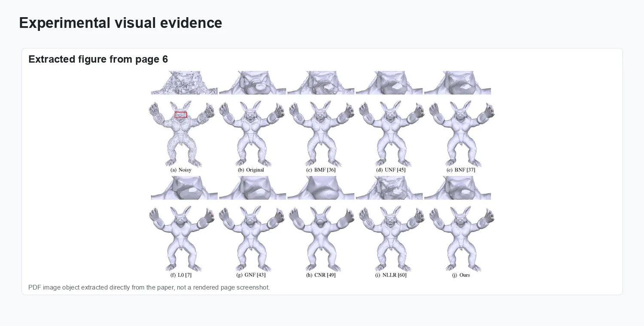Select the "(f) L0 [7]" figure label

[x=181, y=275]
